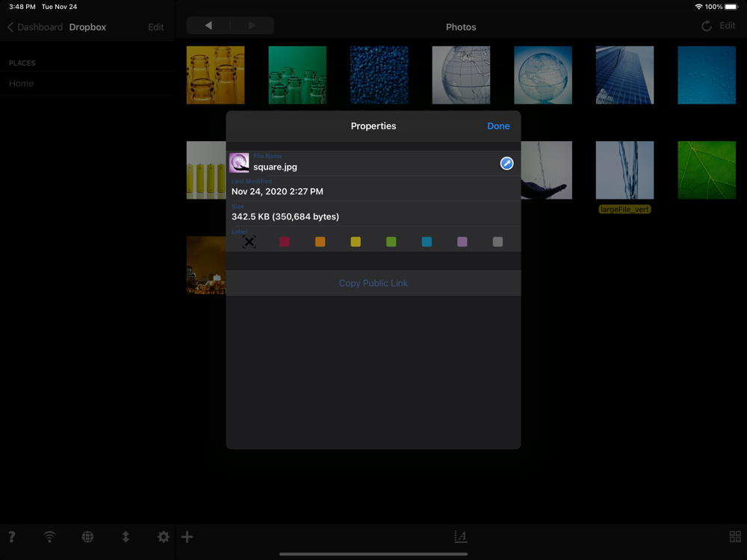Pick the gray label color
The width and height of the screenshot is (747, 560).
pyautogui.click(x=498, y=242)
